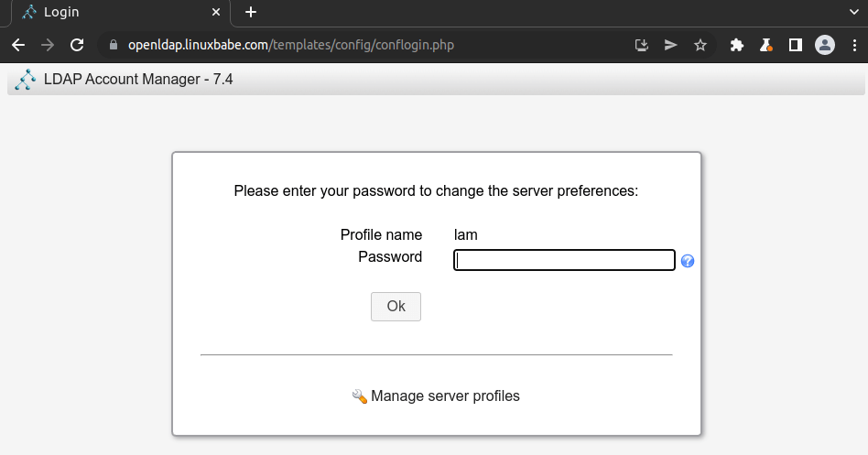Open the Chrome three-dot menu
868x455 pixels.
tap(854, 45)
